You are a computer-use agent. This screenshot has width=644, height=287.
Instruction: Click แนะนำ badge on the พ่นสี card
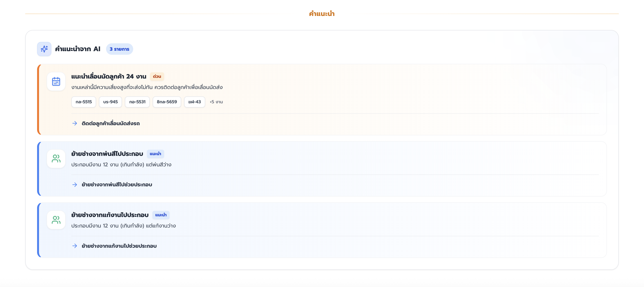click(155, 154)
